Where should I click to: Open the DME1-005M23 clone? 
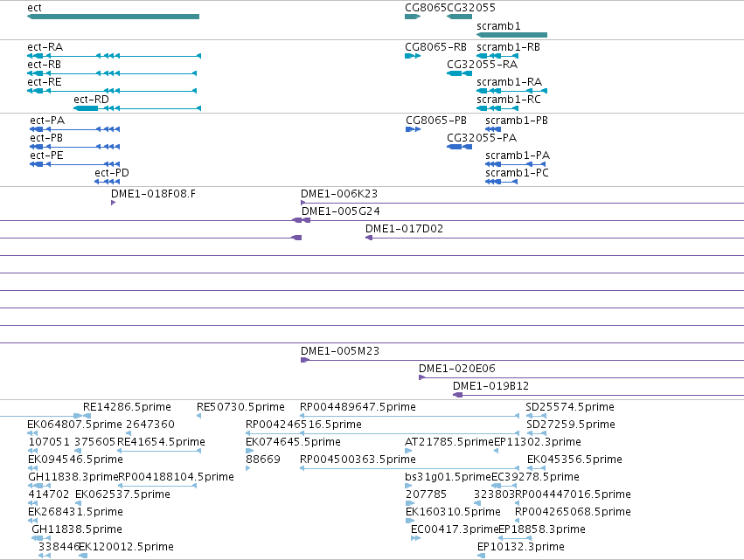pyautogui.click(x=522, y=360)
